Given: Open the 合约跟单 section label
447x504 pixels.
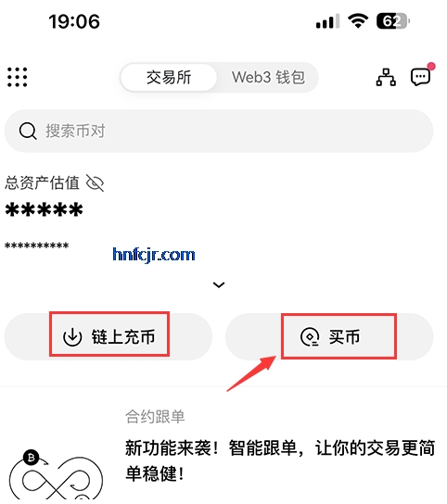Looking at the screenshot, I should 155,417.
